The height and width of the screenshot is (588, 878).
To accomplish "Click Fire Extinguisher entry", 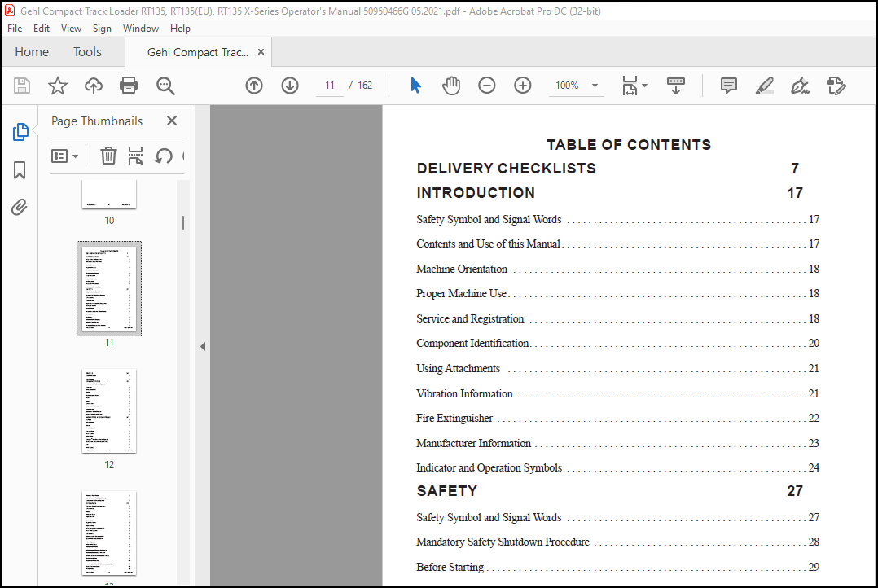I will [617, 419].
